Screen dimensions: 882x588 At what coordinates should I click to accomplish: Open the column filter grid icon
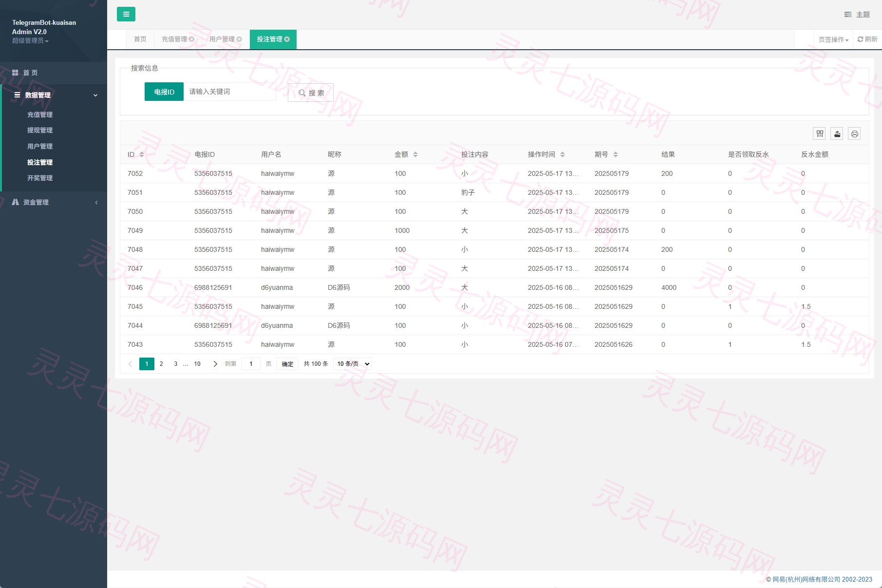820,133
